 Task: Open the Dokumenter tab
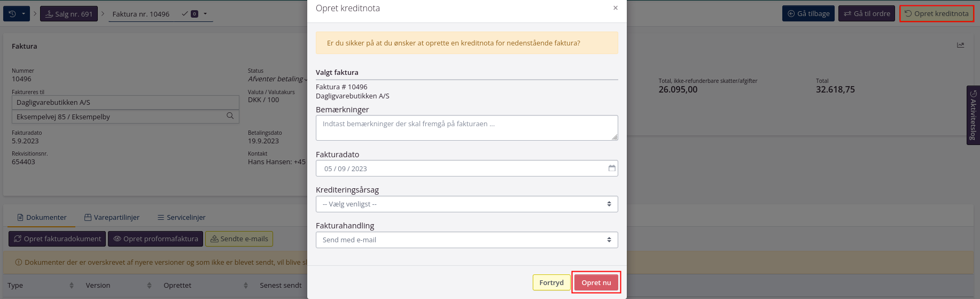(x=42, y=218)
